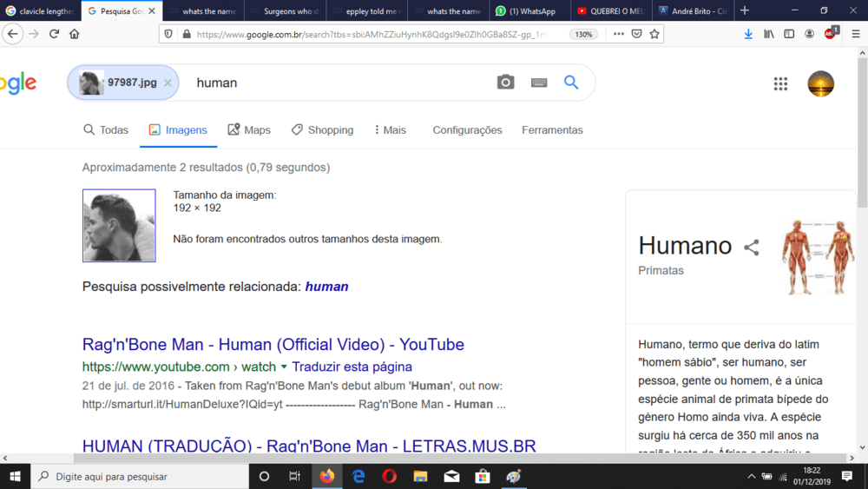Open Ferramentas search tools
Image resolution: width=868 pixels, height=489 pixels.
click(x=552, y=130)
